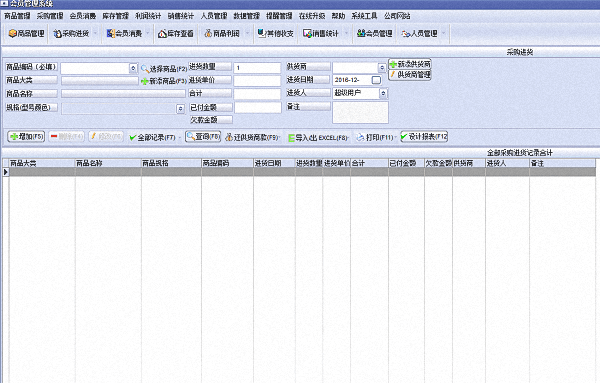
Task: Open the 其他收支 toolbar button
Action: coord(276,34)
